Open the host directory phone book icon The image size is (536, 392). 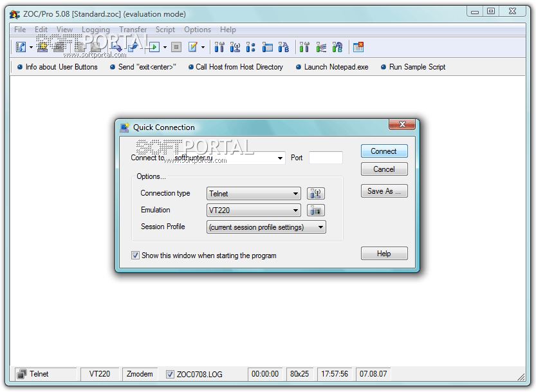pyautogui.click(x=21, y=47)
